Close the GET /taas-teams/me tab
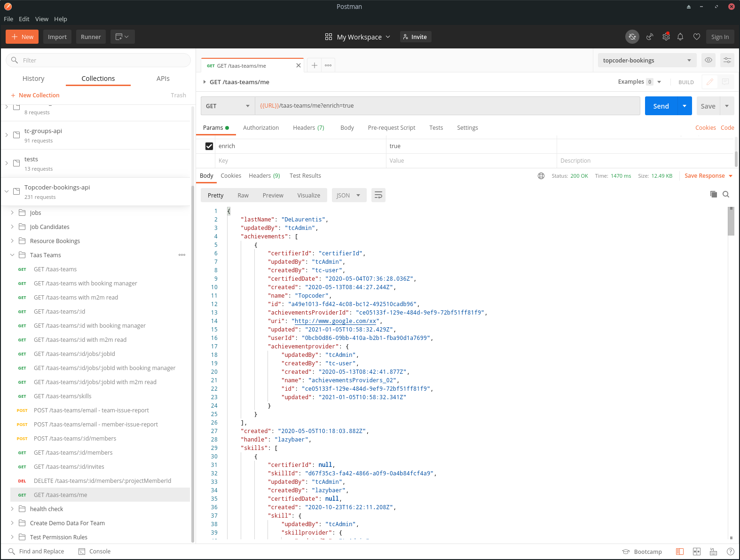Screen dimensions: 740x560 299,65
